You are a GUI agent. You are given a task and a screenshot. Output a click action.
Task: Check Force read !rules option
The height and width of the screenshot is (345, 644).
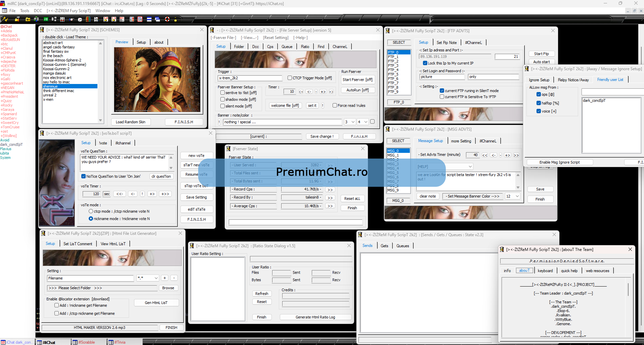pos(335,105)
